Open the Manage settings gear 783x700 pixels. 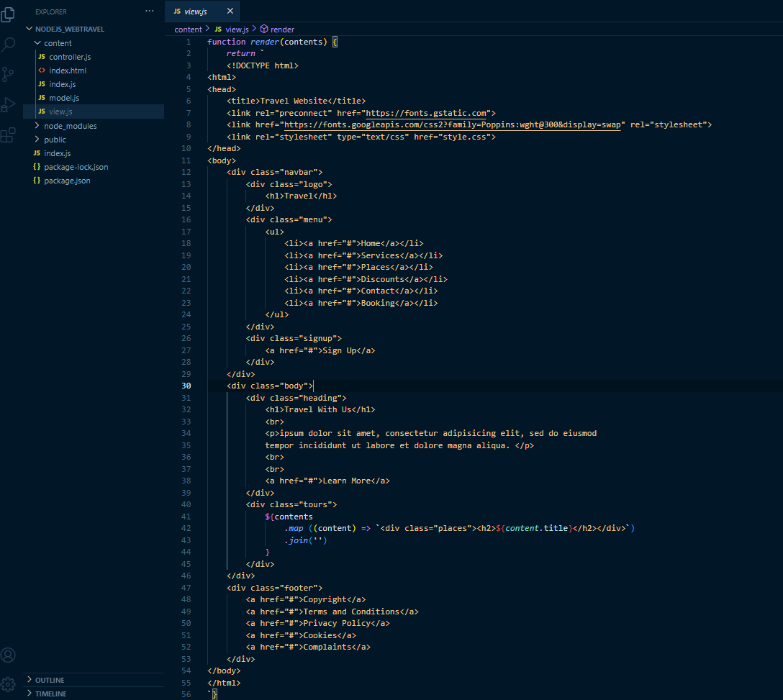9,684
